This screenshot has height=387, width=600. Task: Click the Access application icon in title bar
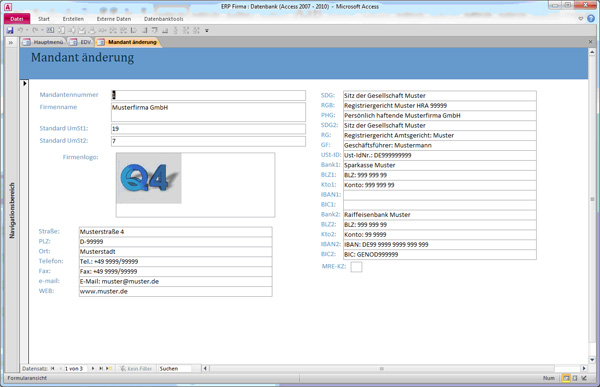[8, 7]
